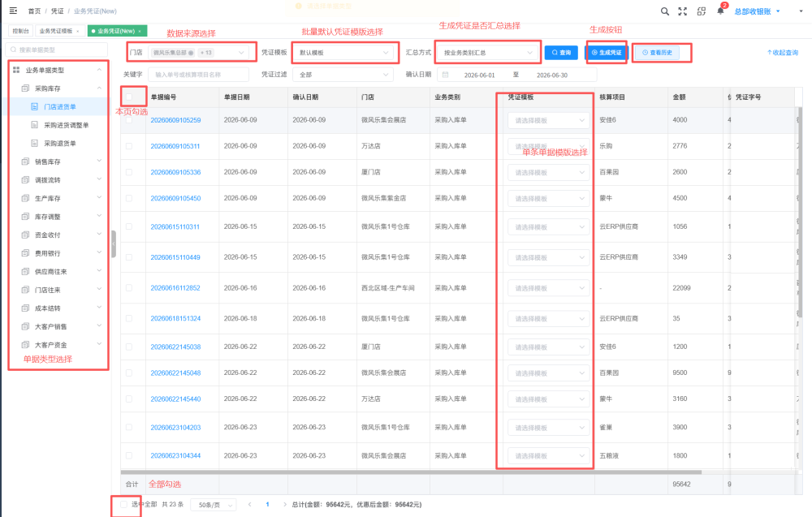Focus the 关键字 keyword input field
The height and width of the screenshot is (517, 812).
coord(198,75)
